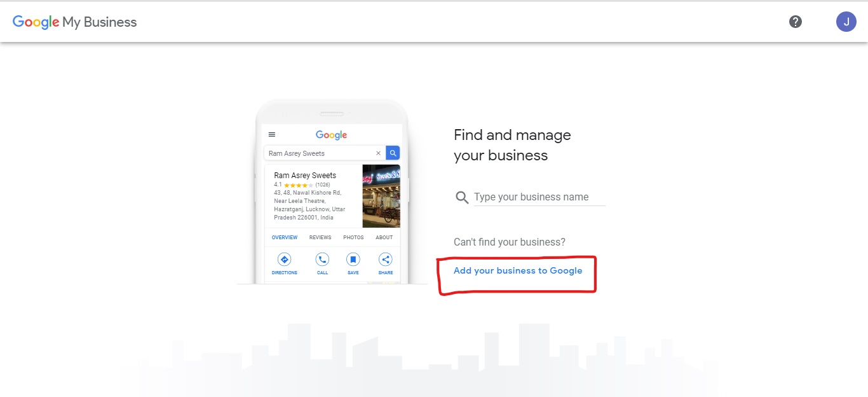Click the Ram Asrey Sweets listing title
Image resolution: width=868 pixels, height=397 pixels.
click(x=305, y=175)
